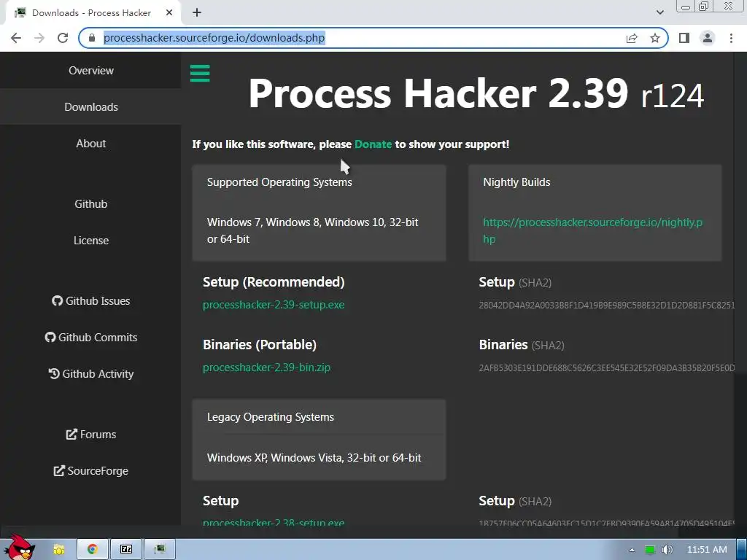747x560 pixels.
Task: Click the Angry Birds start button
Action: tap(19, 548)
